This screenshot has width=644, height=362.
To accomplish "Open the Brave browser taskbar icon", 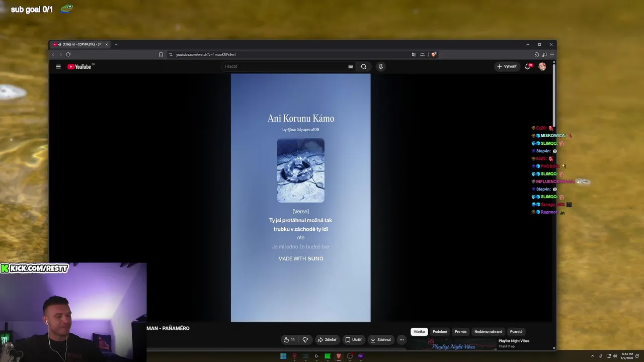I will [339, 356].
